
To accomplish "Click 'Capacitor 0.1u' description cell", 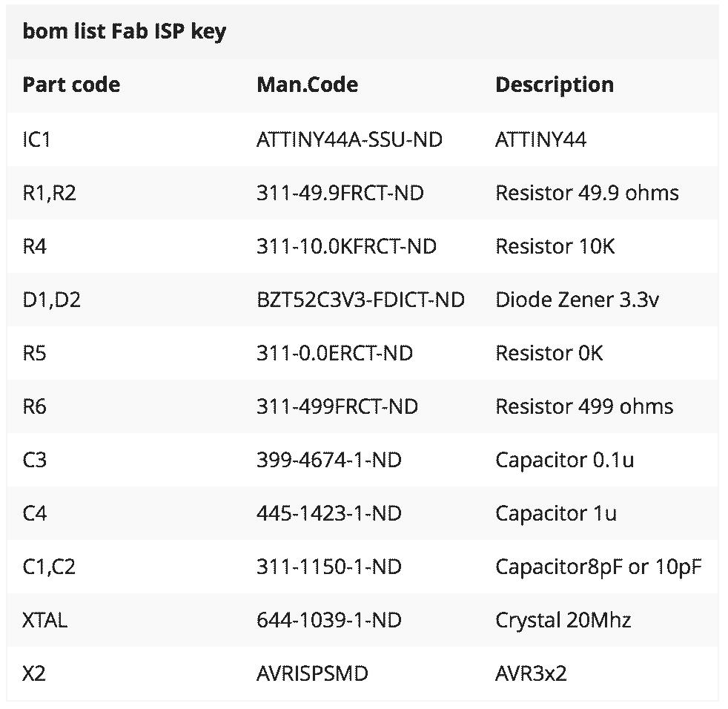I will 564,460.
